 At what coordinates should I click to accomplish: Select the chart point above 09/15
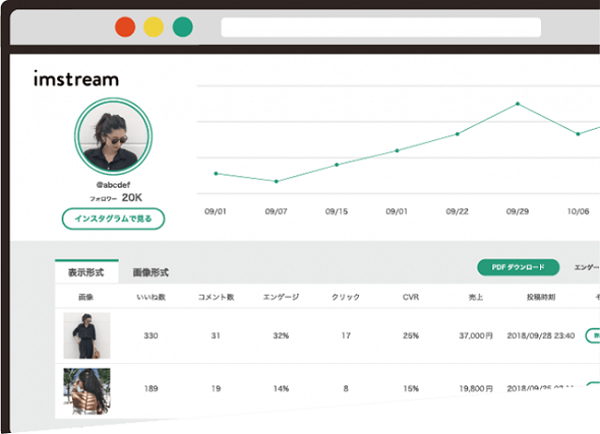click(x=337, y=165)
